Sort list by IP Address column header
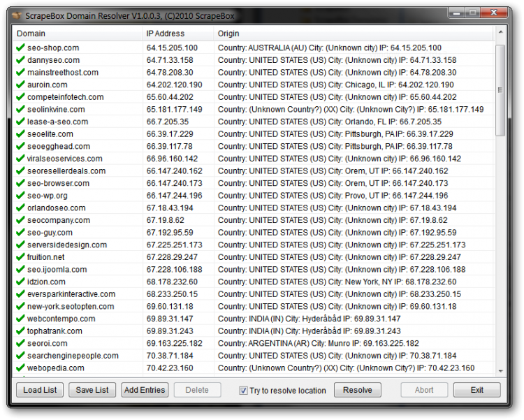The image size is (524, 420). [x=178, y=34]
